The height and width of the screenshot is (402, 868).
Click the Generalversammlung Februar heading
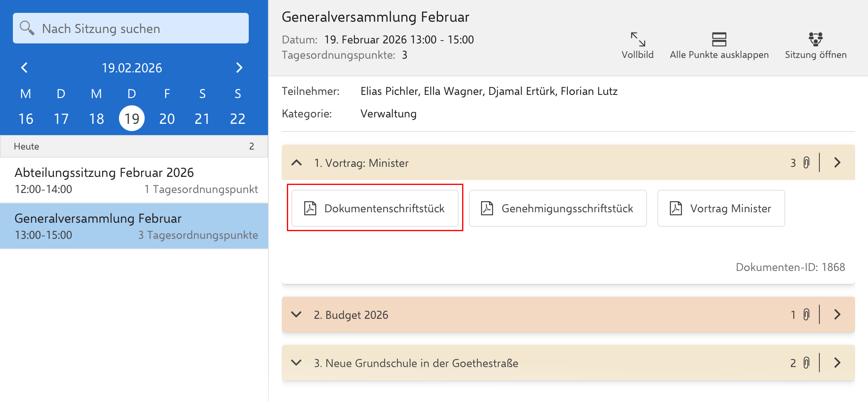(x=375, y=17)
